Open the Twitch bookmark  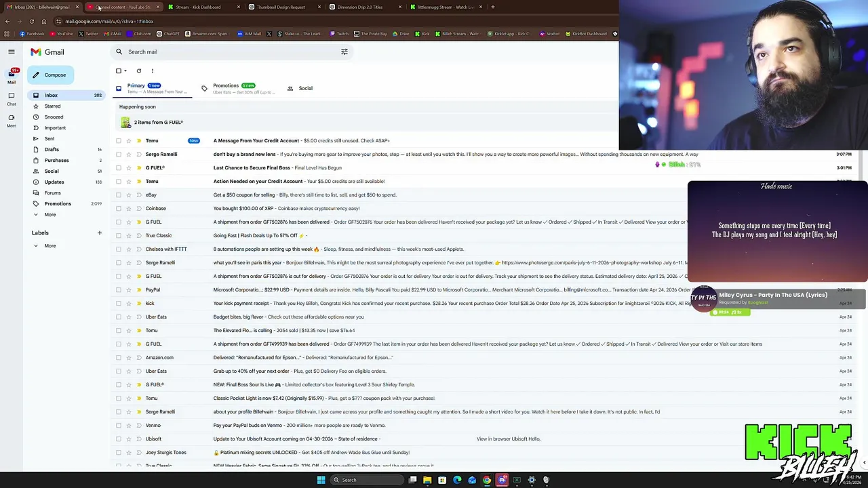tap(340, 34)
